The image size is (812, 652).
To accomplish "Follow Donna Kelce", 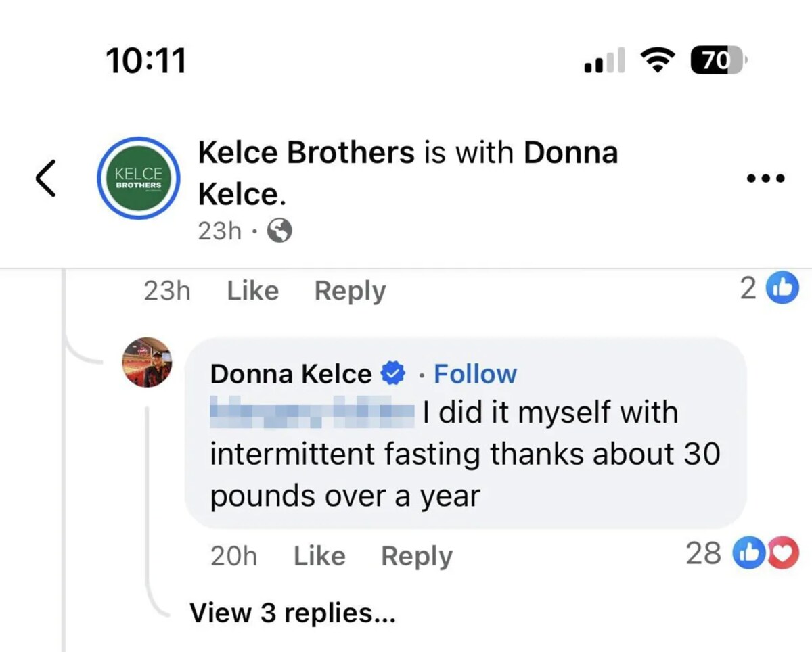I will [x=475, y=373].
